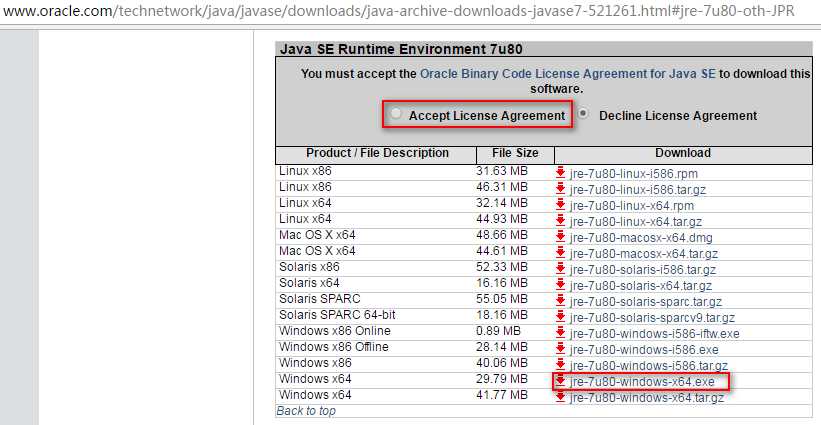The height and width of the screenshot is (425, 821).
Task: Click download arrow for jre-7u80-solaris-sparcv9.tar.gz
Action: coord(560,317)
